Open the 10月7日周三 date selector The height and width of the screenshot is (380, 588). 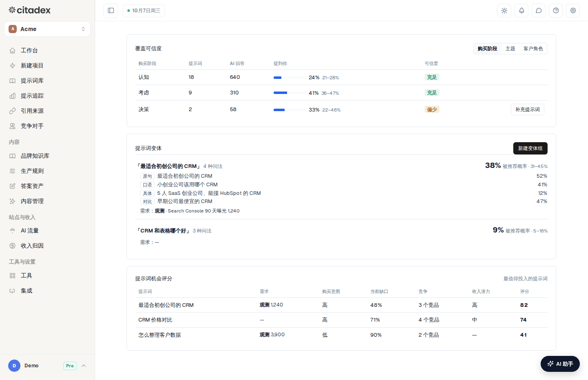coord(144,11)
